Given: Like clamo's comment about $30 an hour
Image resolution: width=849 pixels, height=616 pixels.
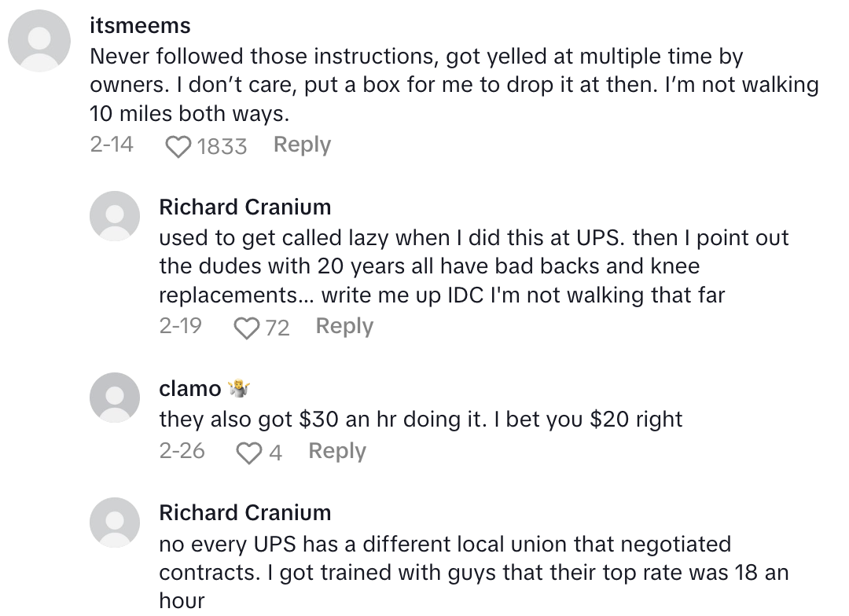Looking at the screenshot, I should coord(248,453).
